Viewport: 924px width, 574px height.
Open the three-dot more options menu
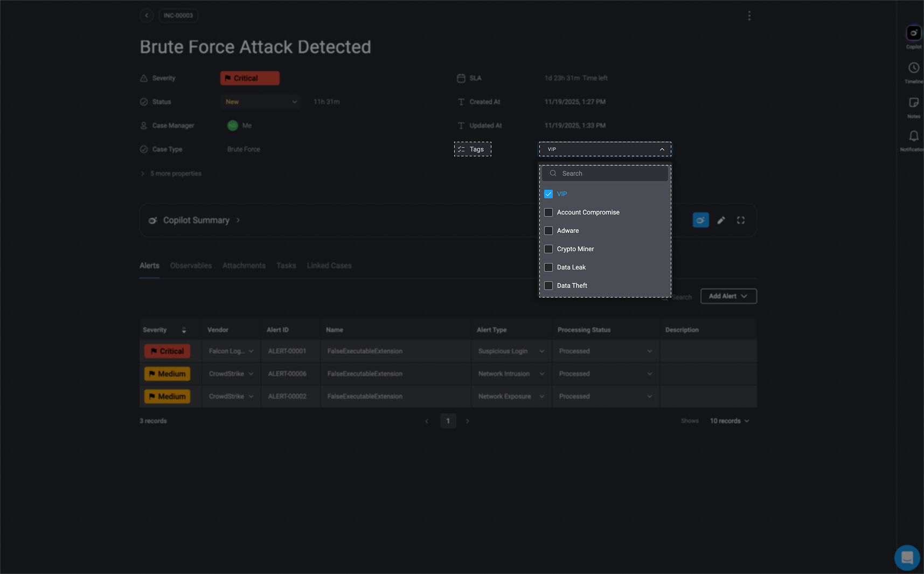click(749, 16)
